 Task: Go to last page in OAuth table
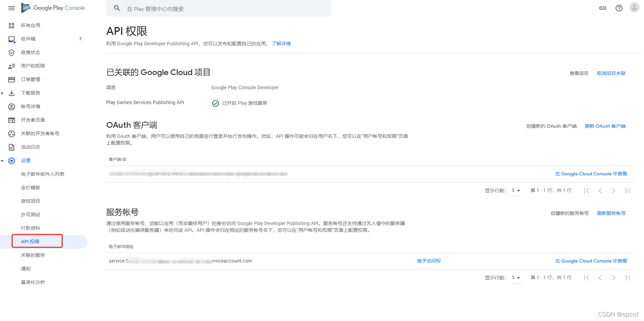(627, 191)
